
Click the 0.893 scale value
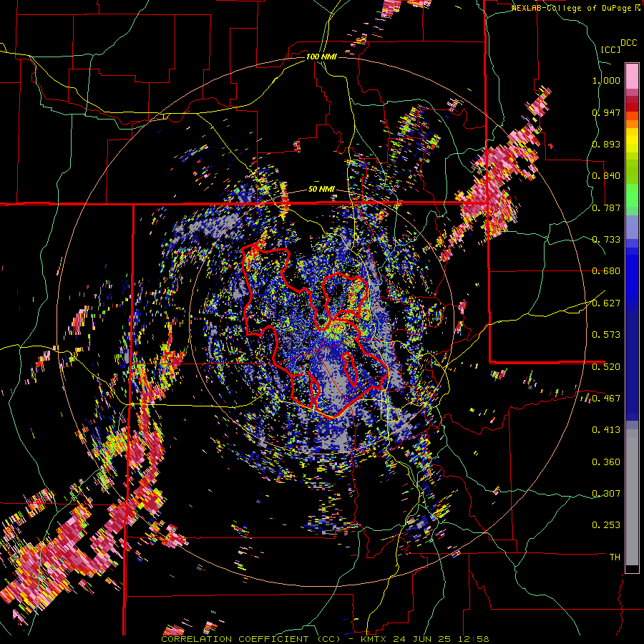point(606,144)
